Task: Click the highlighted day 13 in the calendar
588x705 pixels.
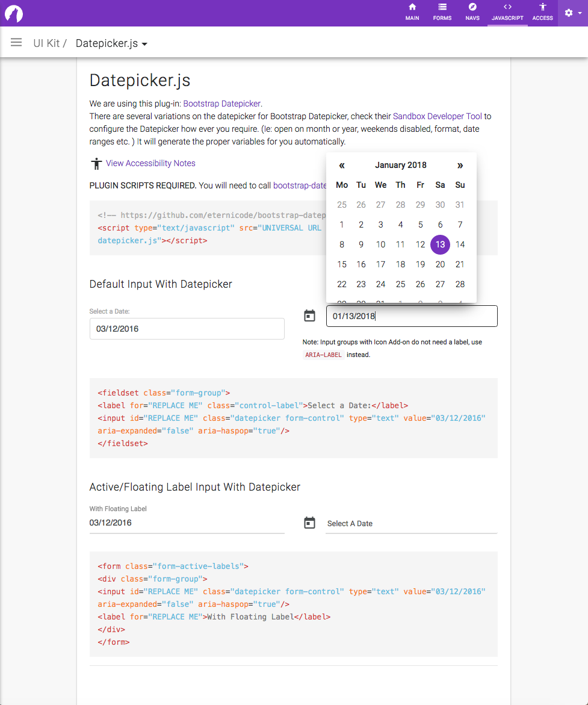Action: coord(440,244)
